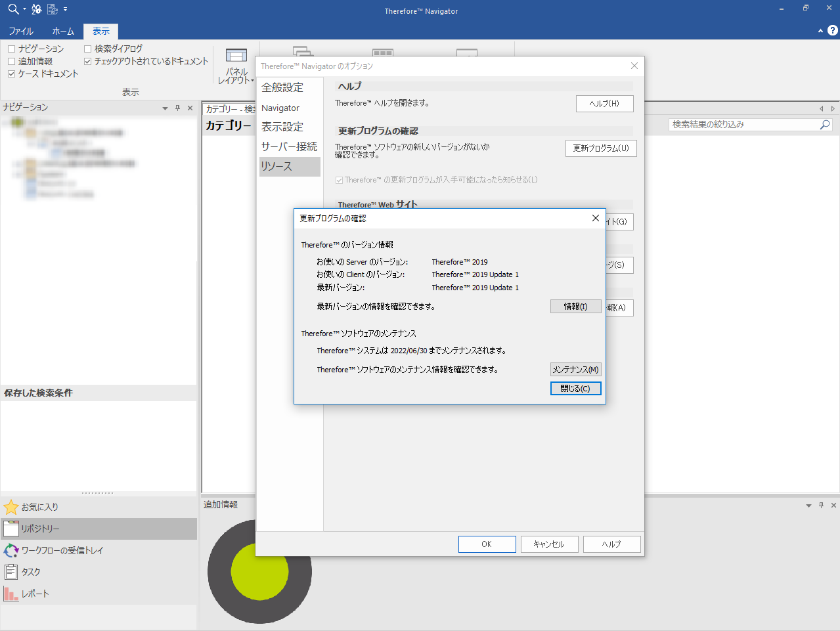Click the 更新プログラム(U) button
Image resolution: width=840 pixels, height=631 pixels.
point(601,148)
